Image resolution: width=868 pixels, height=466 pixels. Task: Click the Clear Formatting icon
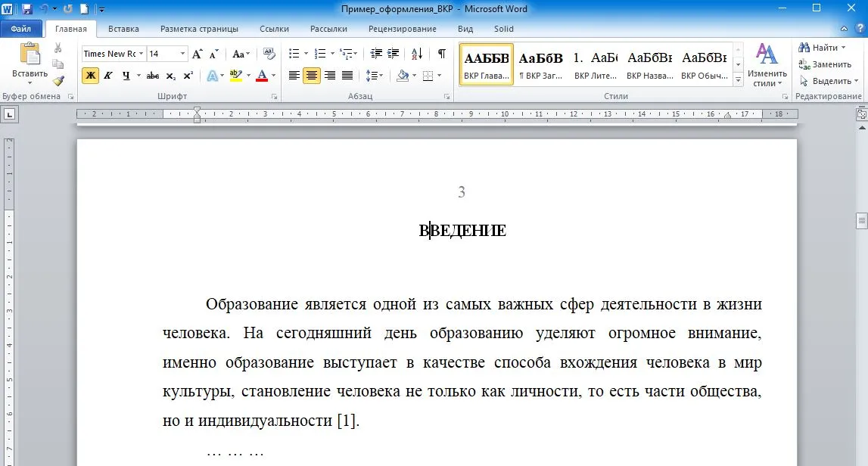(269, 54)
